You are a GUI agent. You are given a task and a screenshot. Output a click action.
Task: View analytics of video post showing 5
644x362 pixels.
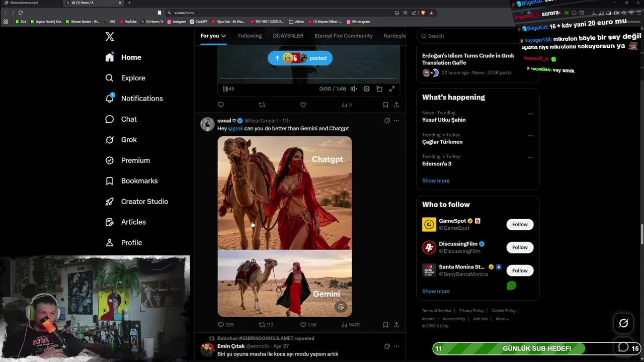[347, 105]
